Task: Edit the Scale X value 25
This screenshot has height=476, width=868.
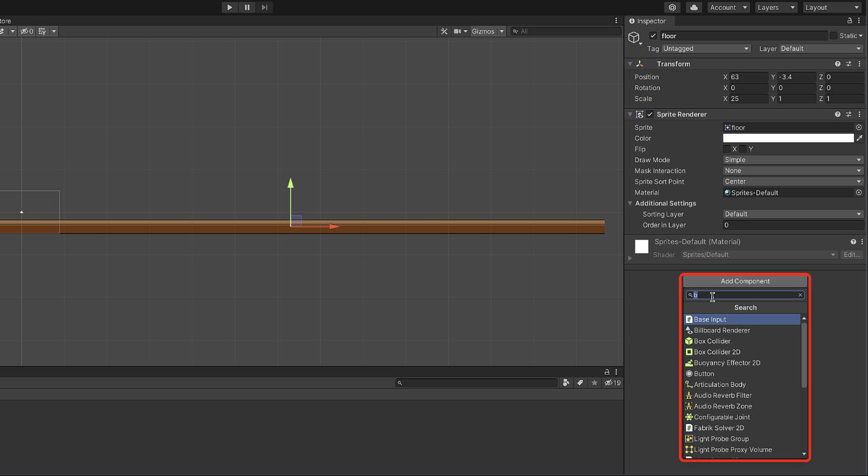Action: tap(748, 99)
